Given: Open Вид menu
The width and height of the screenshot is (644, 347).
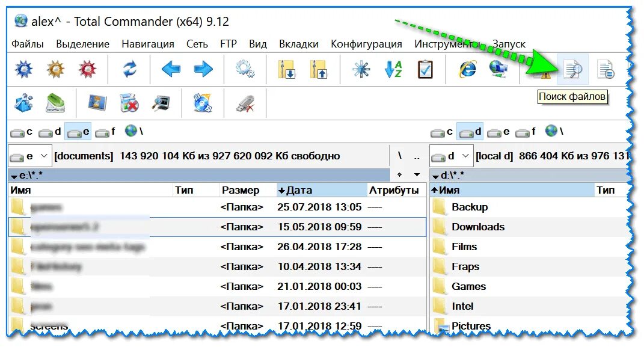Looking at the screenshot, I should tap(258, 44).
